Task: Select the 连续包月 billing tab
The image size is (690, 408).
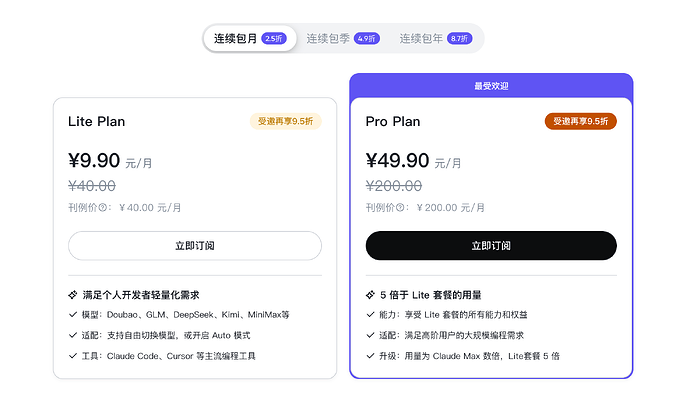Action: click(250, 39)
